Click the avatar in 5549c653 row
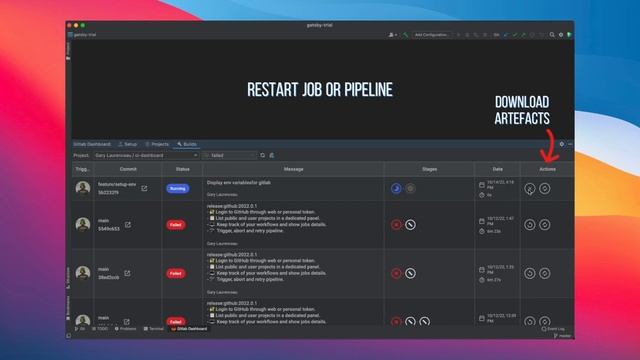 click(x=83, y=224)
